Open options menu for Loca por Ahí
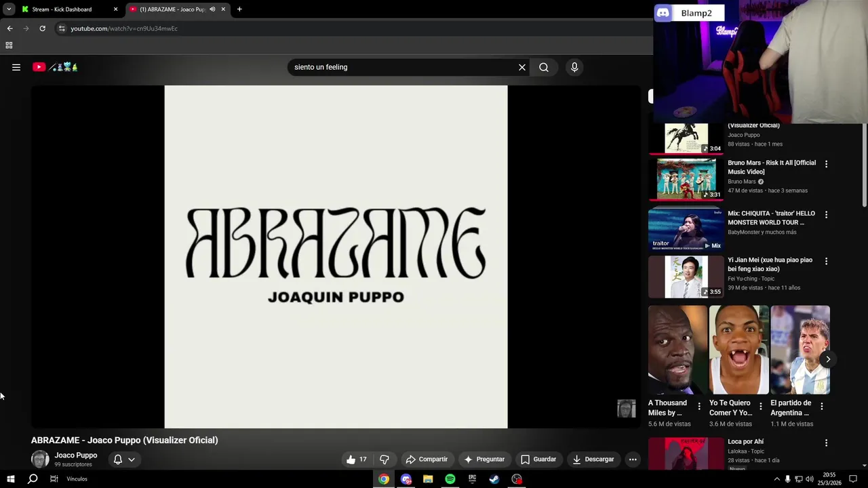This screenshot has width=868, height=488. point(826,443)
